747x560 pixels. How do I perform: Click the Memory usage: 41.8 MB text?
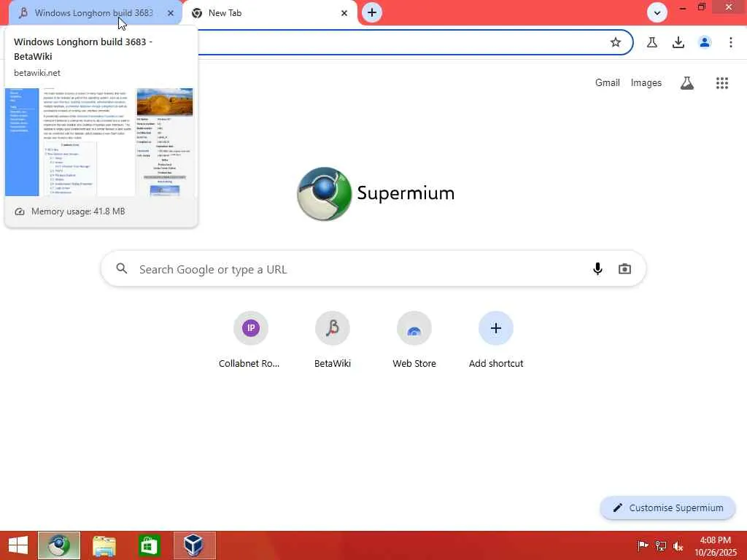pos(78,211)
